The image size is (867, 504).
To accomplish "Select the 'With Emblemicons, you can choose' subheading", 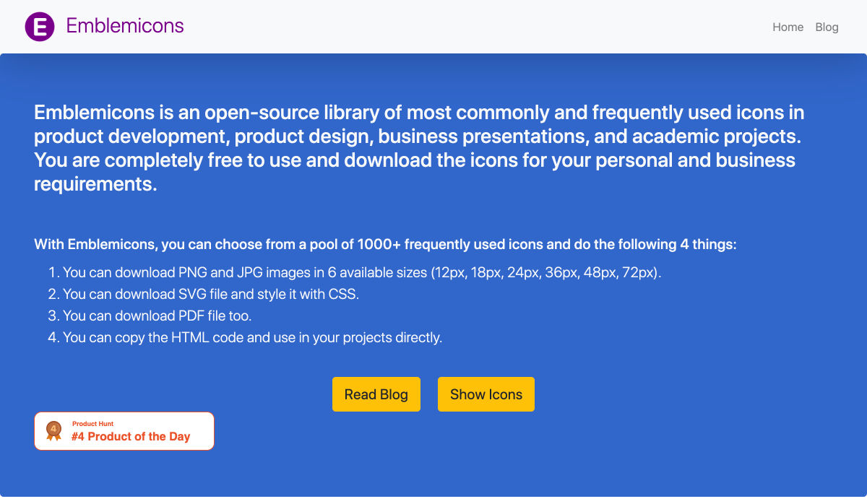I will coord(385,244).
